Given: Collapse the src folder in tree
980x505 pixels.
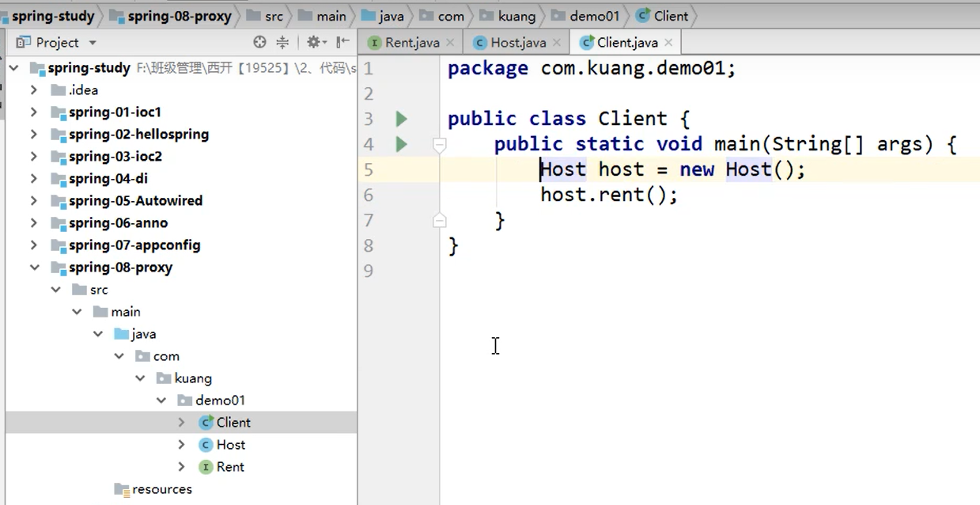Looking at the screenshot, I should pyautogui.click(x=55, y=290).
